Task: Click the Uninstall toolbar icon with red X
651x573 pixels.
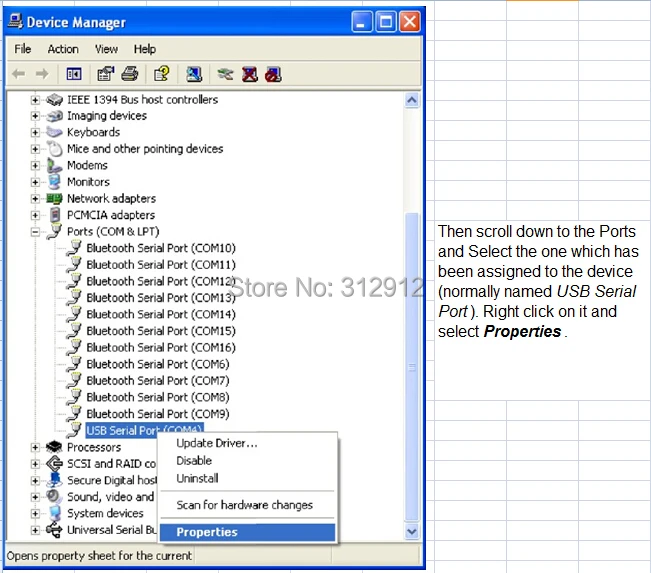Action: (x=250, y=74)
